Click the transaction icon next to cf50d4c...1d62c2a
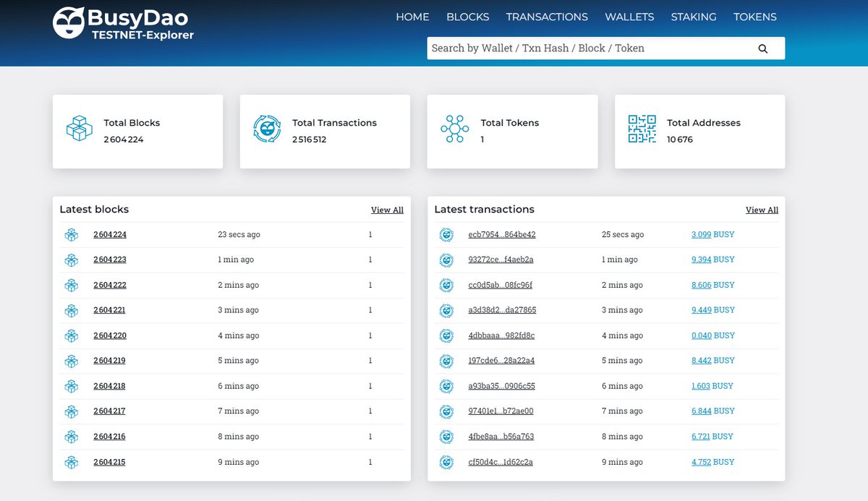The image size is (868, 501). (x=446, y=462)
